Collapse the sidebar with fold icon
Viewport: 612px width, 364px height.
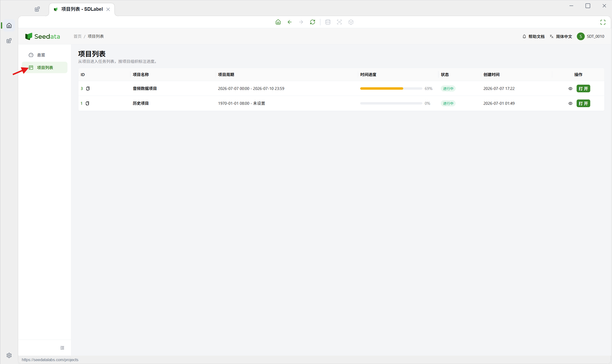coord(62,347)
